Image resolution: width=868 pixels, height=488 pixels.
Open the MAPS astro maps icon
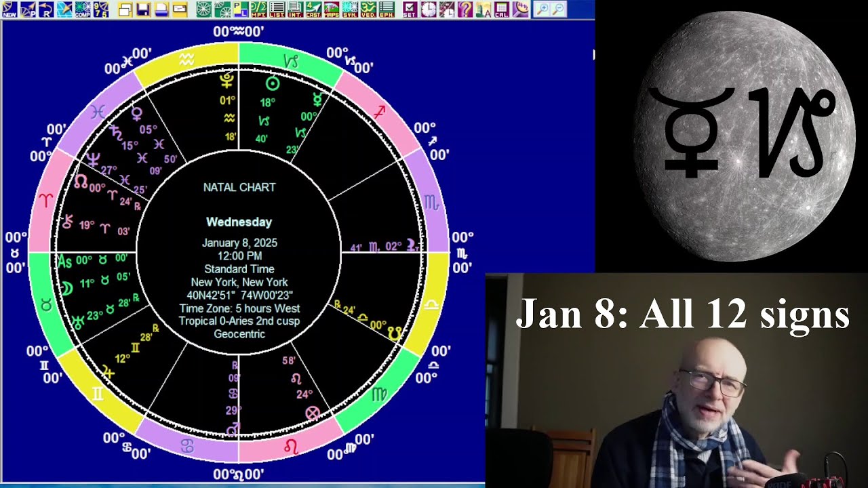(332, 9)
